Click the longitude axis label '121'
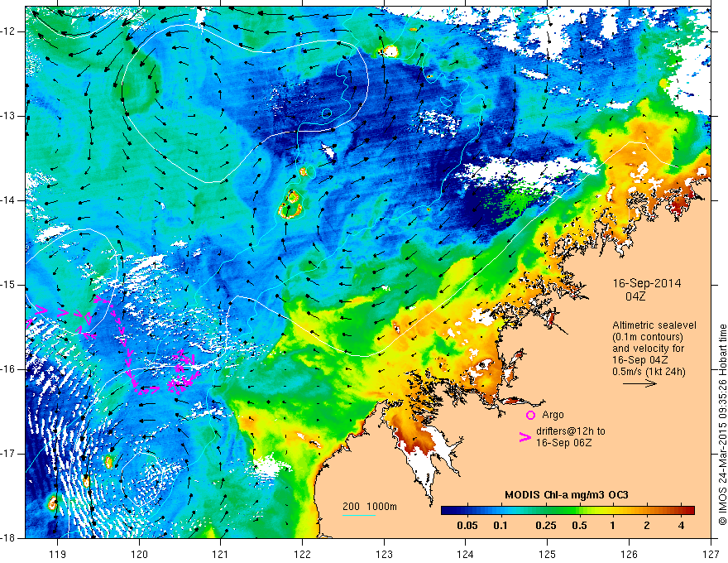The height and width of the screenshot is (563, 728). [221, 554]
